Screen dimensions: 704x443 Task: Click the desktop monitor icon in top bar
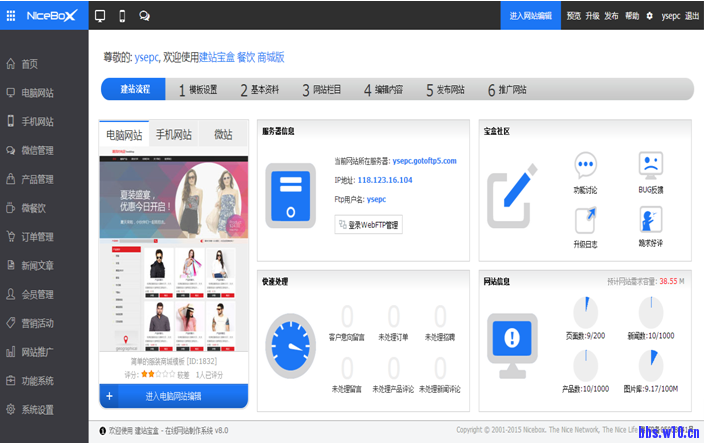100,16
